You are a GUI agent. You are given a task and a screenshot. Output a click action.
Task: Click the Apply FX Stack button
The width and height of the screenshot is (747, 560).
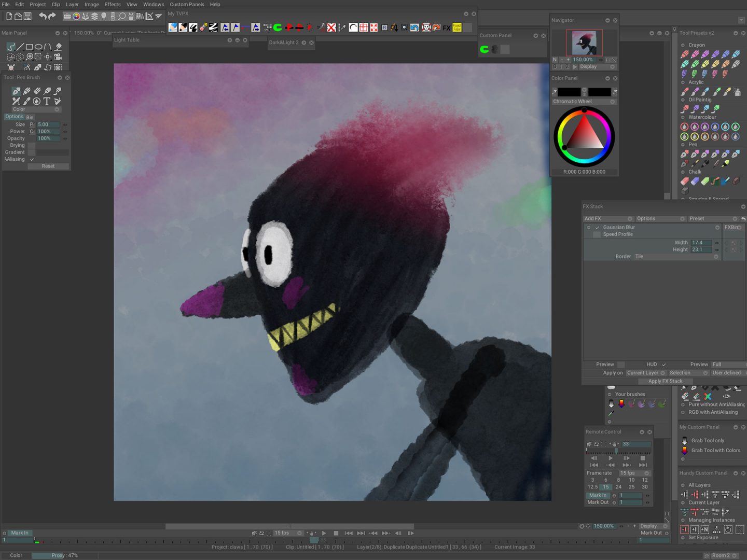pos(665,381)
